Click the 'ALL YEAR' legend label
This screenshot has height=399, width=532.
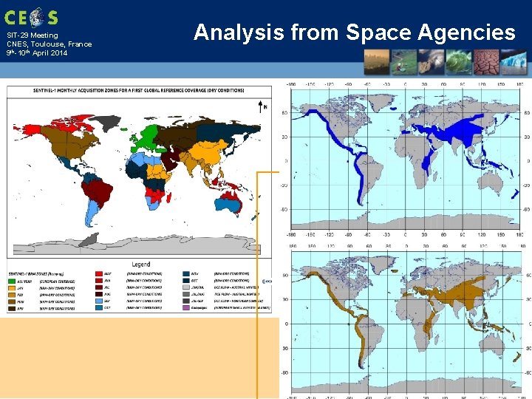24,282
